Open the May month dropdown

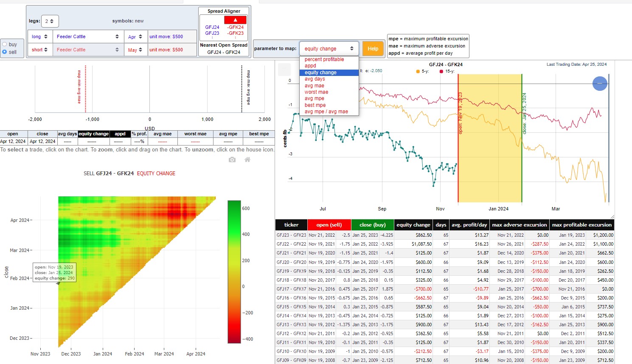coord(135,50)
